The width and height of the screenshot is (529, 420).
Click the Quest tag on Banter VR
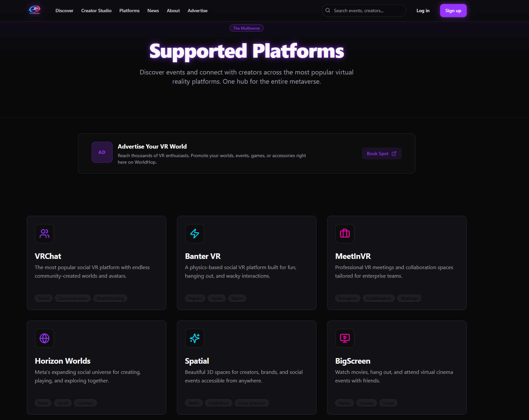coord(237,298)
